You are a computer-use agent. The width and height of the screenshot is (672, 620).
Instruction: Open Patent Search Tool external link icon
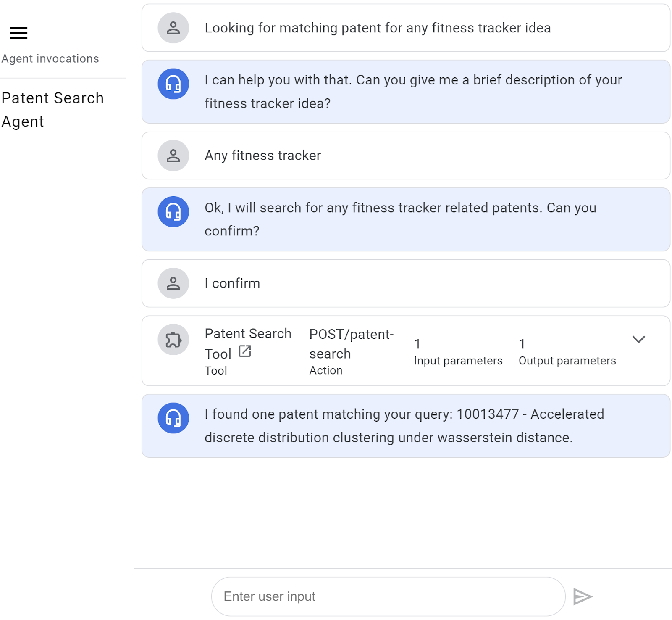[x=245, y=351]
